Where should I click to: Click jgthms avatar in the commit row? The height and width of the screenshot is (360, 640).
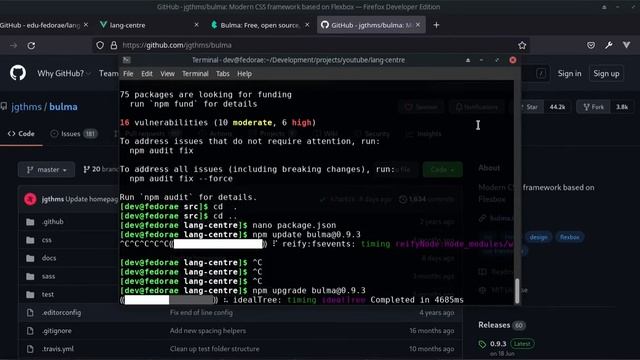click(x=30, y=199)
